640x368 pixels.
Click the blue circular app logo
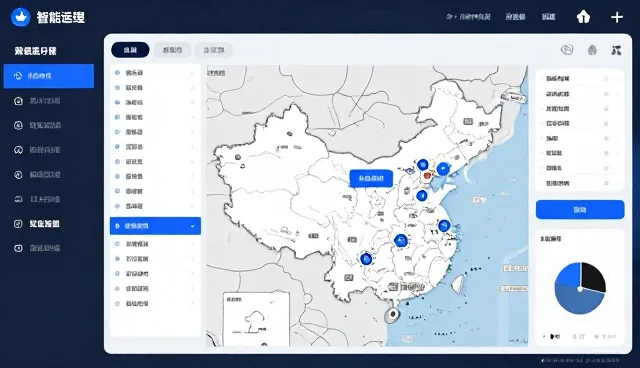click(x=20, y=17)
